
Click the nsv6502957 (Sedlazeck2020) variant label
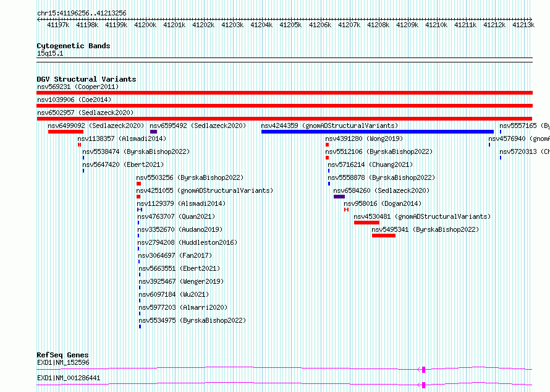[x=85, y=113]
